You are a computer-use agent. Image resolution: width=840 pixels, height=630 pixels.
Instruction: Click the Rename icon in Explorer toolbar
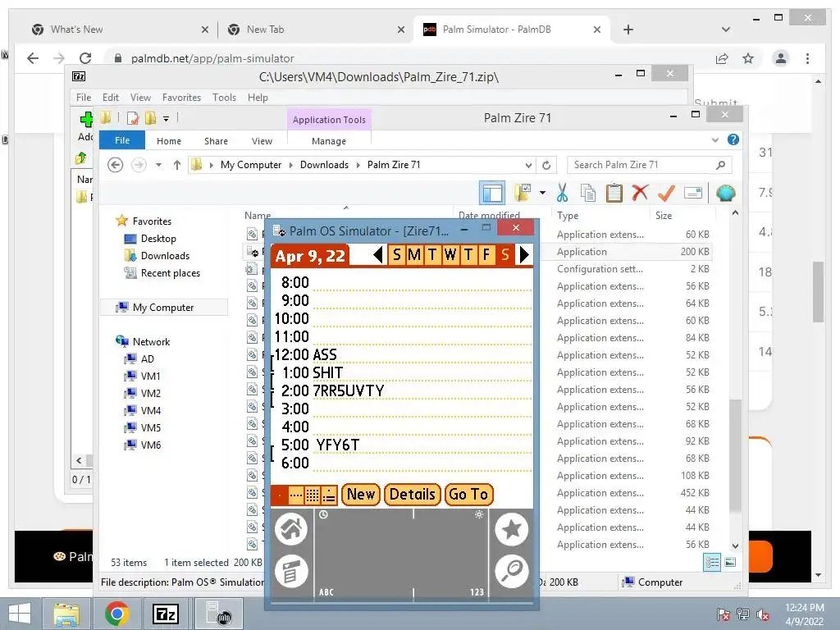click(692, 193)
